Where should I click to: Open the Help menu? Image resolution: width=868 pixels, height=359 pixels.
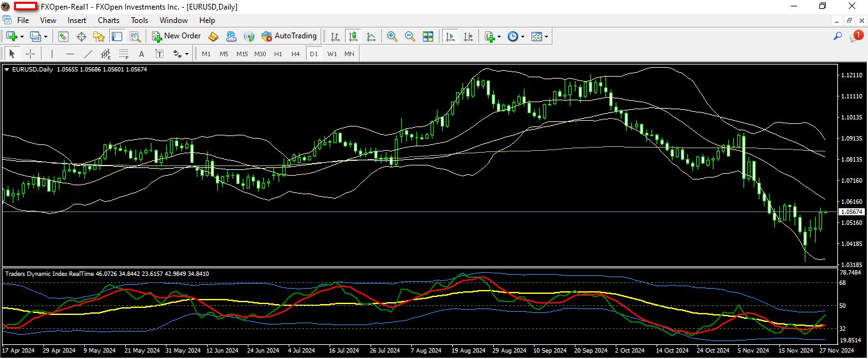pos(207,20)
